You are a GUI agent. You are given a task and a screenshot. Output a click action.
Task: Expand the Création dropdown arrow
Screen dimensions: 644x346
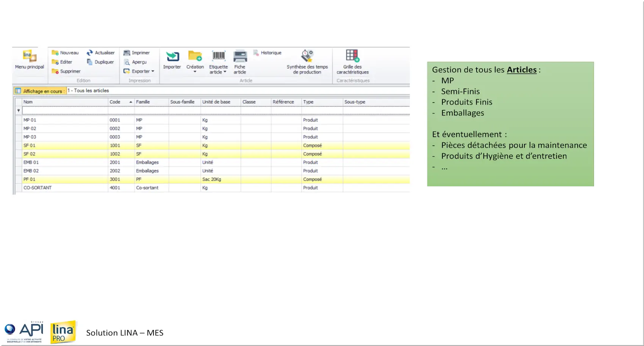coord(195,72)
